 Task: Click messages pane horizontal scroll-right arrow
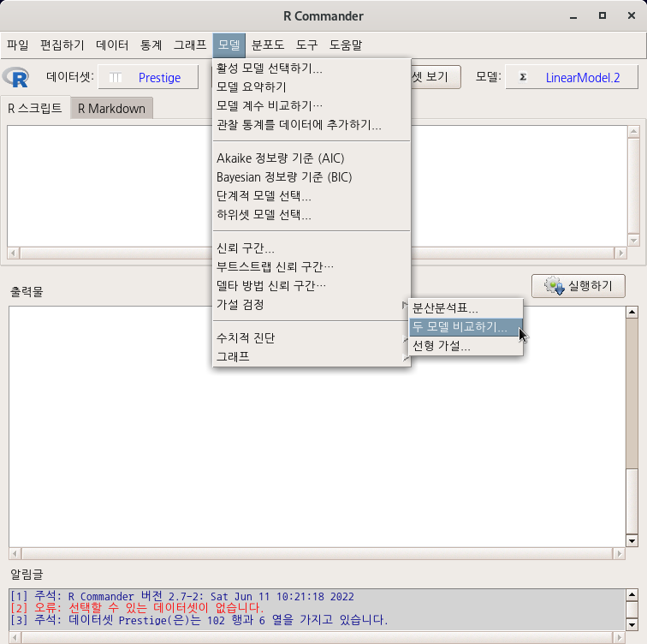(619, 637)
